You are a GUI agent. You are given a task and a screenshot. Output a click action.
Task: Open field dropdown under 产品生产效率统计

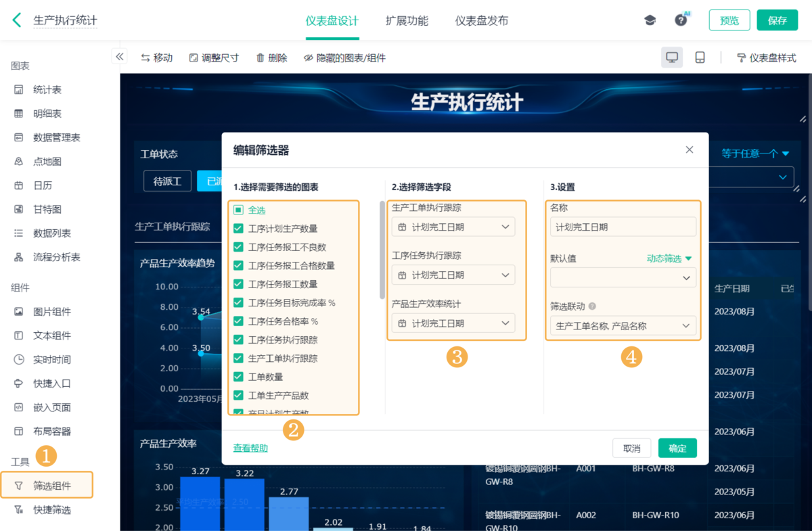(x=453, y=323)
